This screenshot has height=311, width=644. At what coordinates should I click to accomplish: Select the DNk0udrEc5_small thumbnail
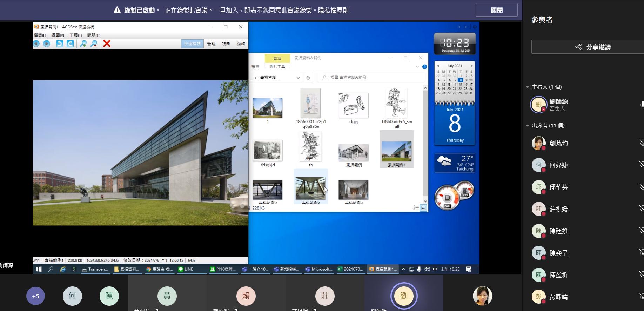click(x=397, y=108)
